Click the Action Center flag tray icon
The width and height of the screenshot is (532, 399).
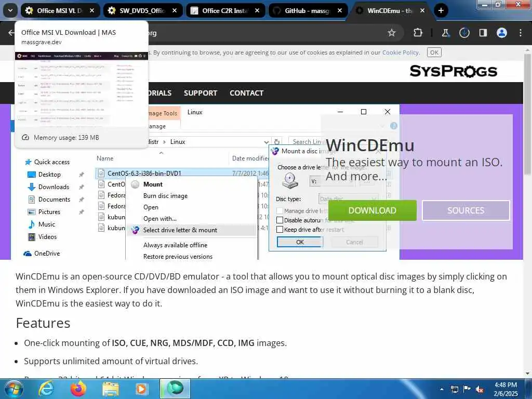(x=467, y=389)
